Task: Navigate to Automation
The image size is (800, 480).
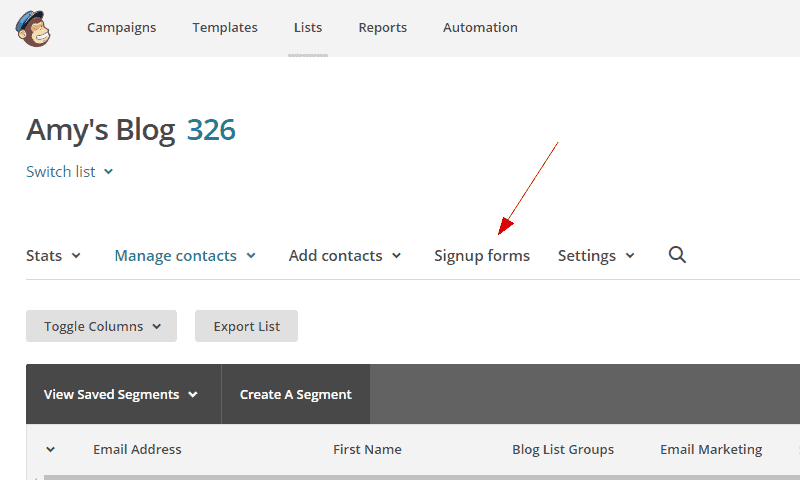Action: [480, 28]
